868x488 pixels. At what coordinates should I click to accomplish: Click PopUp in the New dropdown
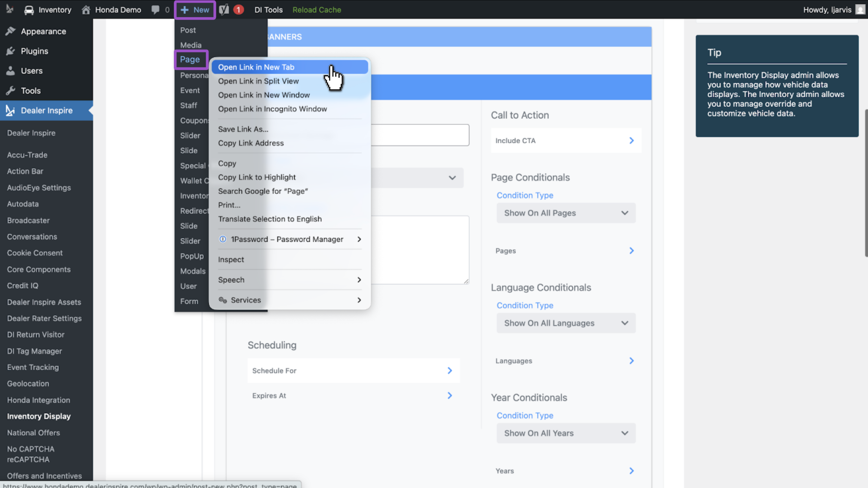point(192,256)
